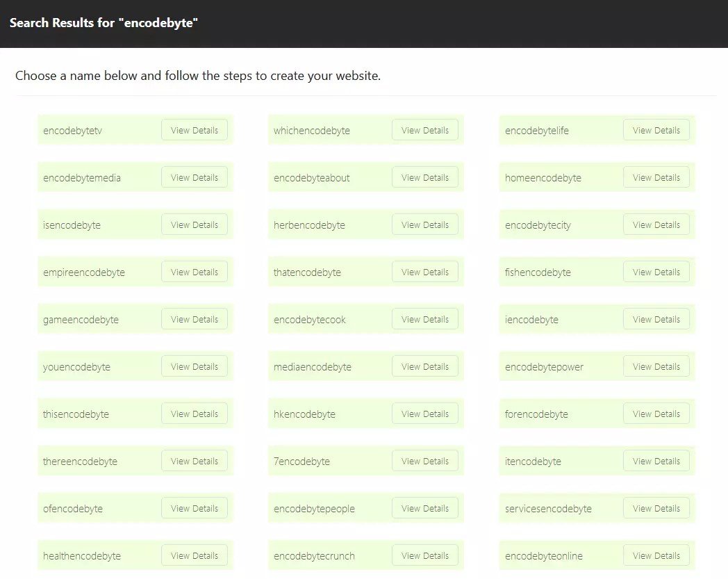Pick itencodebyte from the results
Image resolution: width=728 pixels, height=579 pixels.
point(533,462)
